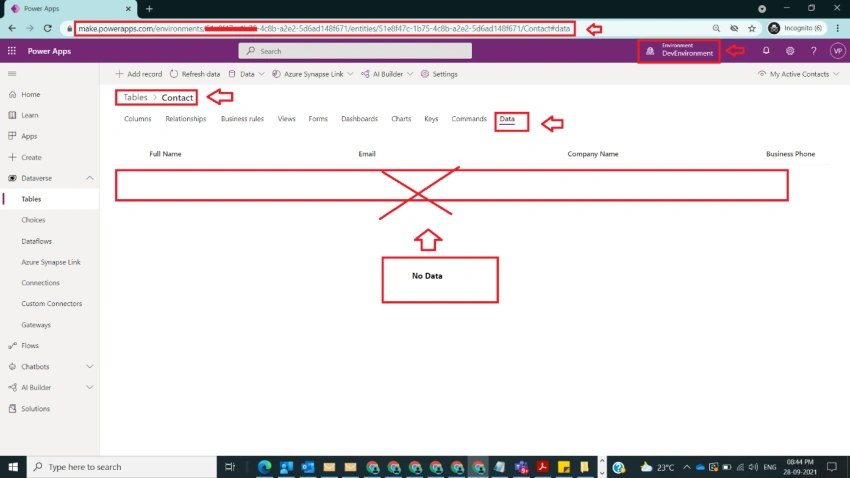Switch to the Commands tab
This screenshot has height=478, width=850.
click(x=469, y=119)
